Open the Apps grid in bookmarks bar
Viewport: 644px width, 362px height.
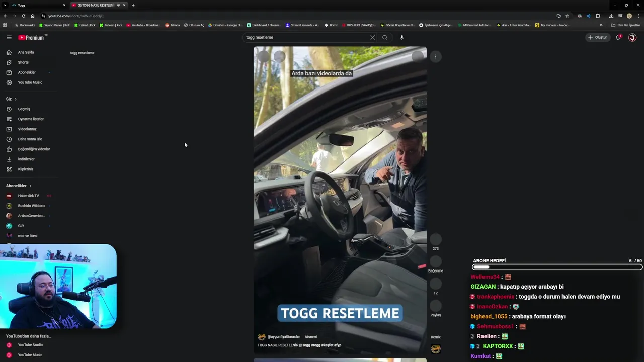tap(5, 25)
